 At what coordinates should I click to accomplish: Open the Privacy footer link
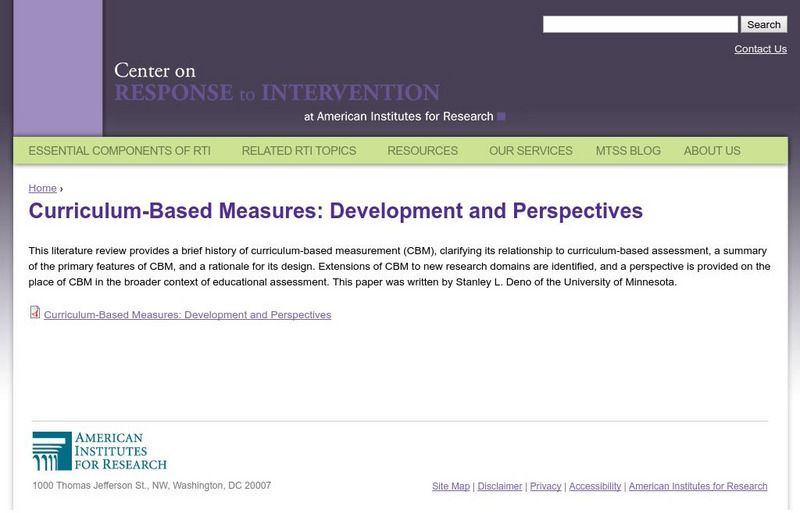545,486
